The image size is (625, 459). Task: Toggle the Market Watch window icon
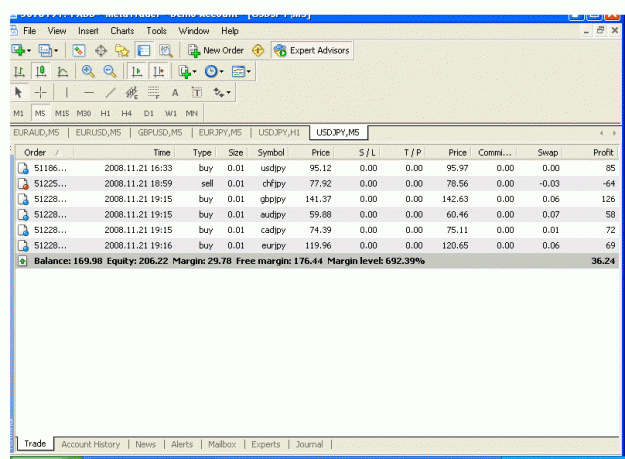pos(79,51)
